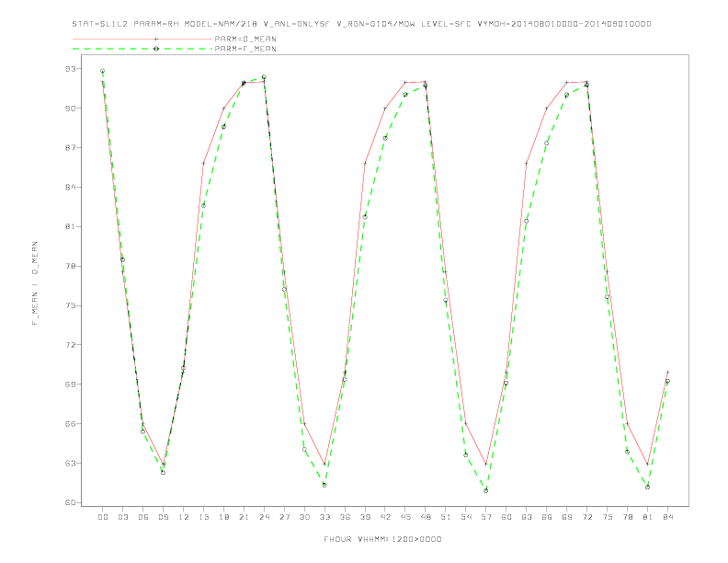Viewport: 728px width, 563px height.
Task: Click the y-axis tick label 81
Action: [x=70, y=226]
